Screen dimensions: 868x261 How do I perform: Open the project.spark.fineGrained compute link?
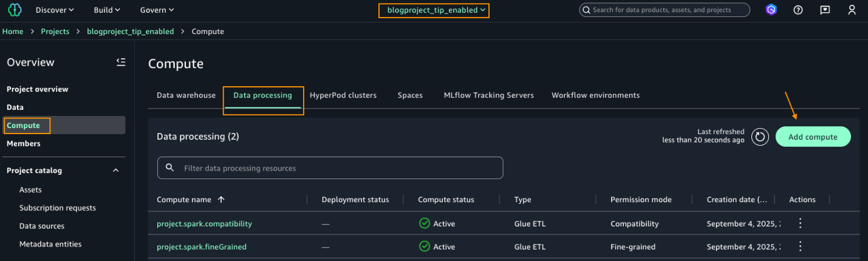click(202, 246)
